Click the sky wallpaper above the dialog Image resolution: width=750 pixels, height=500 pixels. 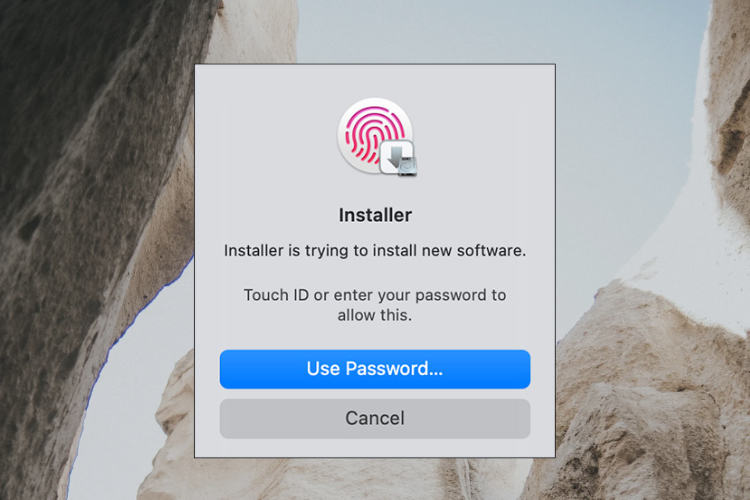(430, 31)
